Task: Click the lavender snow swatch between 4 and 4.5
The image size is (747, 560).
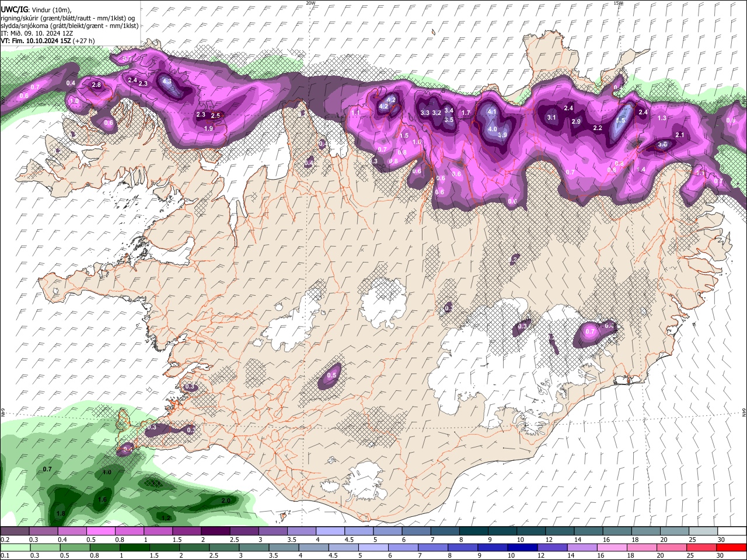Action: click(x=330, y=531)
